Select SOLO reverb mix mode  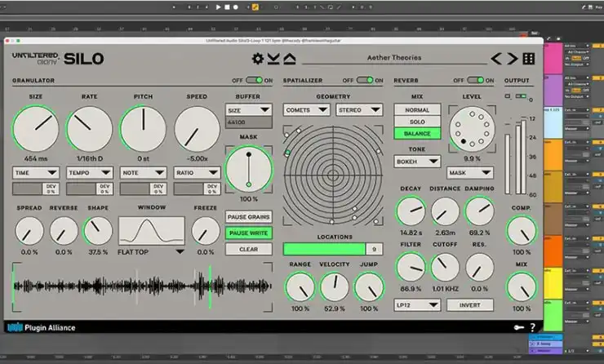pyautogui.click(x=417, y=122)
